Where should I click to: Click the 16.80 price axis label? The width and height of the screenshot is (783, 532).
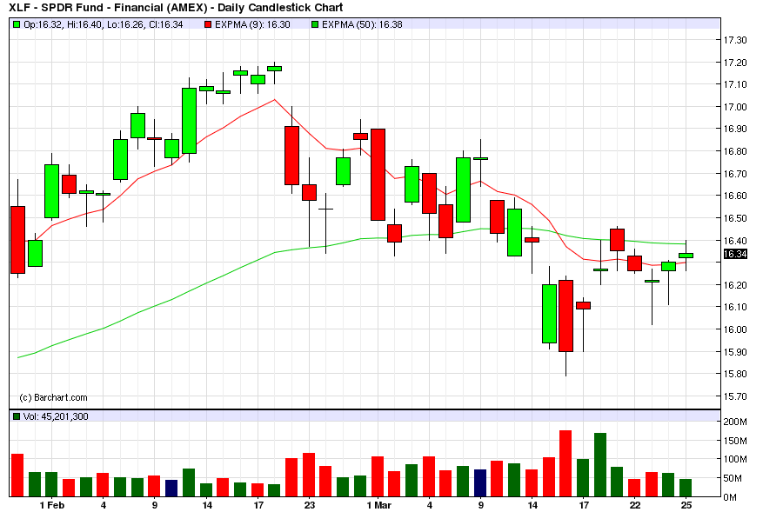[x=735, y=151]
